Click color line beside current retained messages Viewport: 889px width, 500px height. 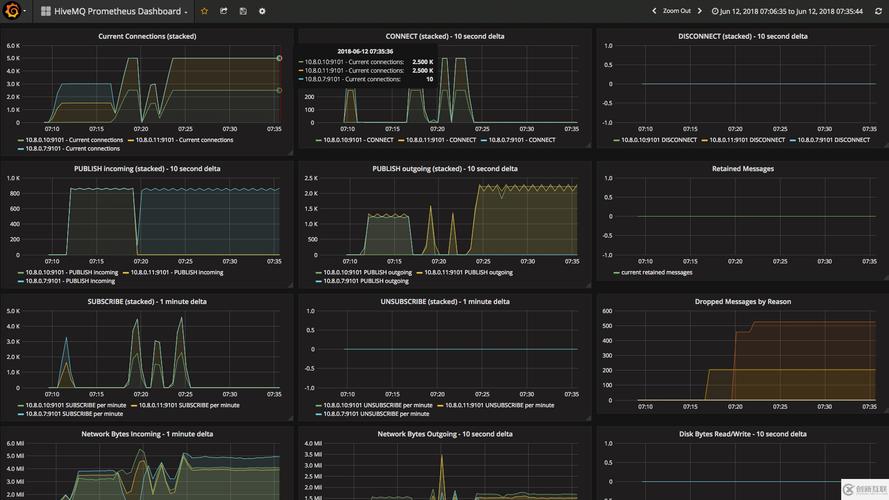(x=615, y=272)
